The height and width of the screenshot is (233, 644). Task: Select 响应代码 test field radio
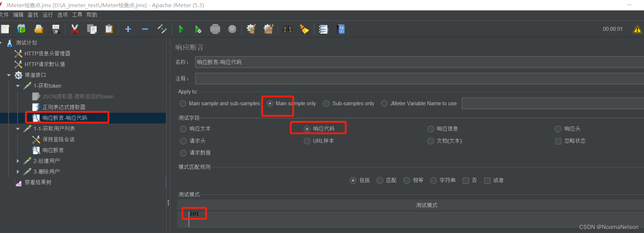[307, 129]
